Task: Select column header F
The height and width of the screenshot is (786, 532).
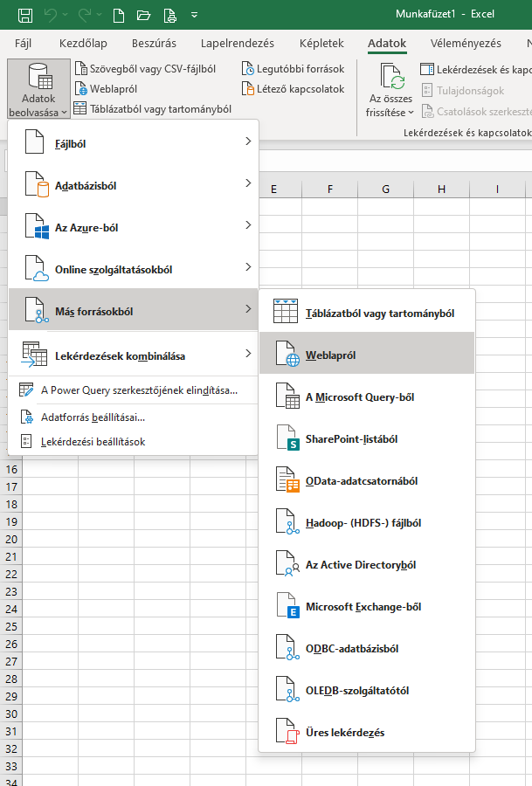Action: 330,189
